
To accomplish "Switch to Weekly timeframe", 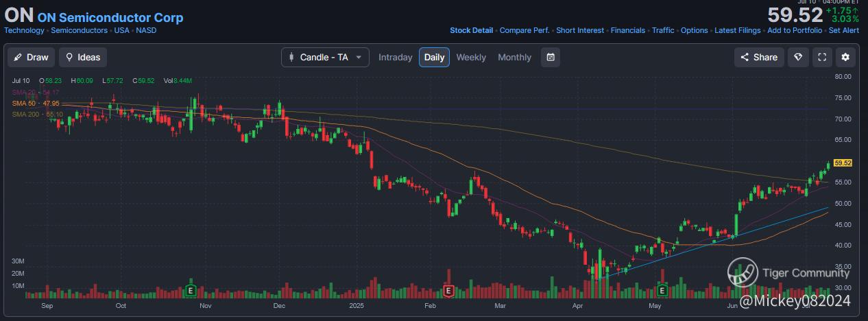I will (x=471, y=57).
